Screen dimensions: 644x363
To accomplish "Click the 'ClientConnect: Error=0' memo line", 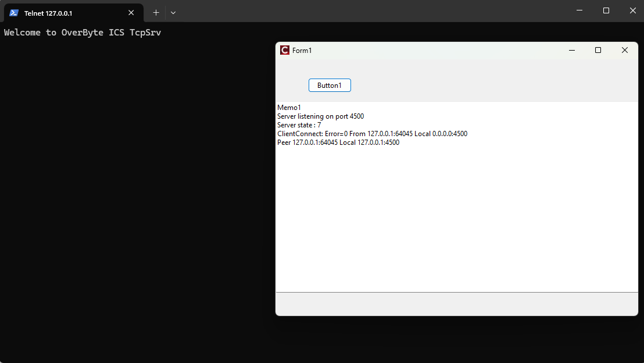I will [372, 134].
